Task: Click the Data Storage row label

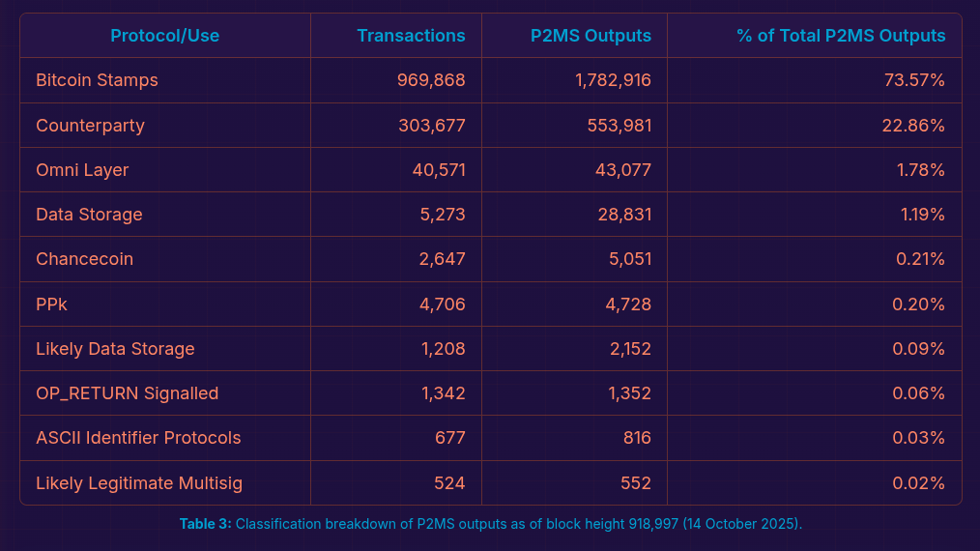Action: [x=89, y=215]
